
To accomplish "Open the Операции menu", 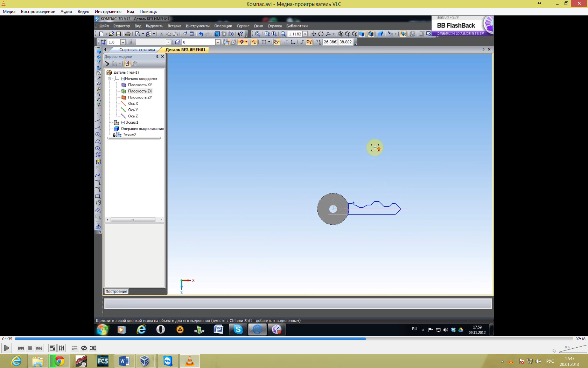I will [x=223, y=26].
